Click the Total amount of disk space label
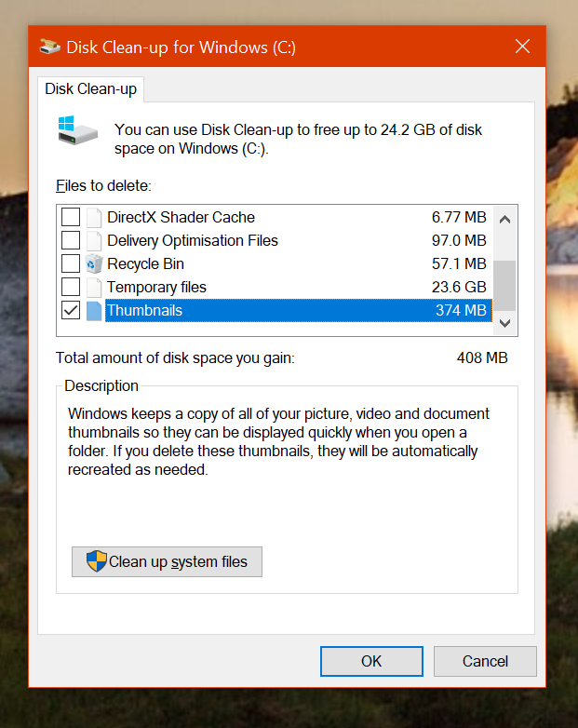Screen dimensions: 578x728 (175, 358)
